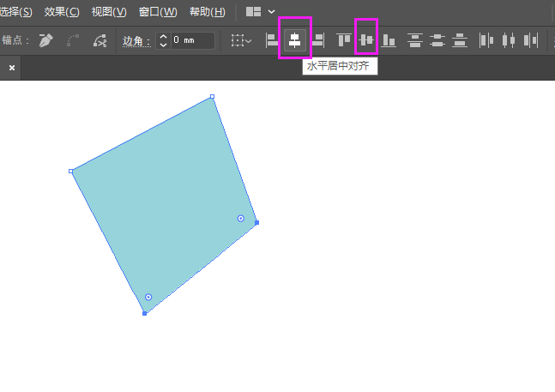555x392 pixels.
Task: Select the right anchor point of the shape
Action: [257, 222]
